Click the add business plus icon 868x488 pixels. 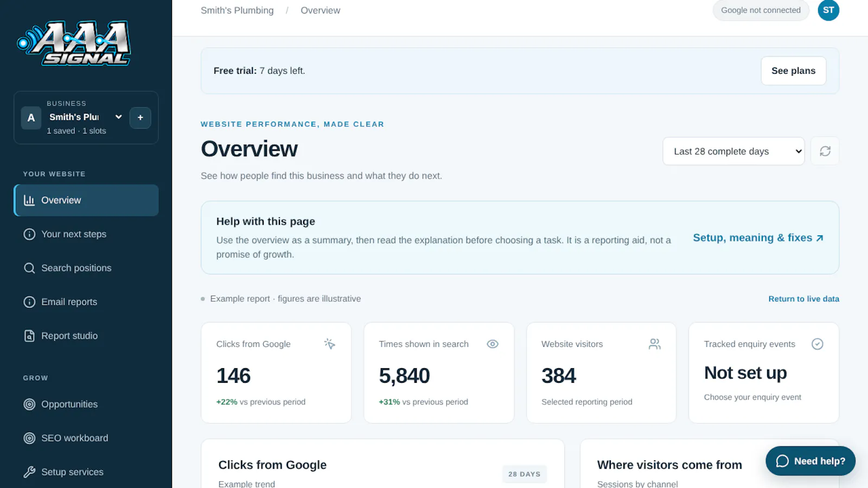(x=140, y=118)
